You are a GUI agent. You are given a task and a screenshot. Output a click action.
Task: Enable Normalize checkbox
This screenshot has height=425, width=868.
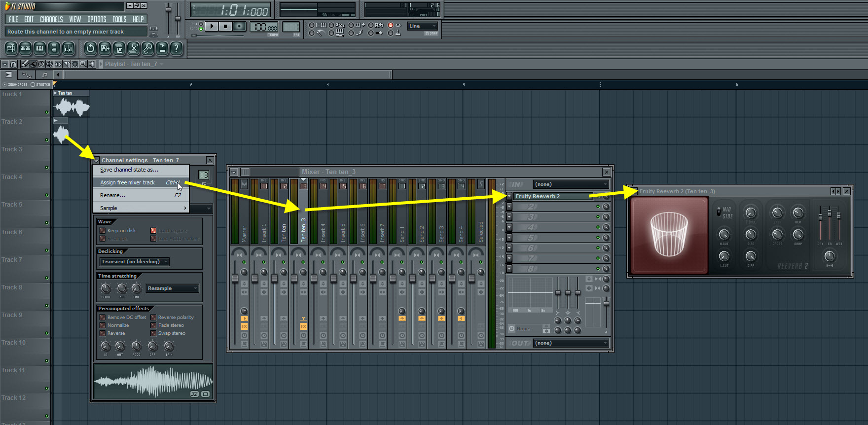click(103, 325)
